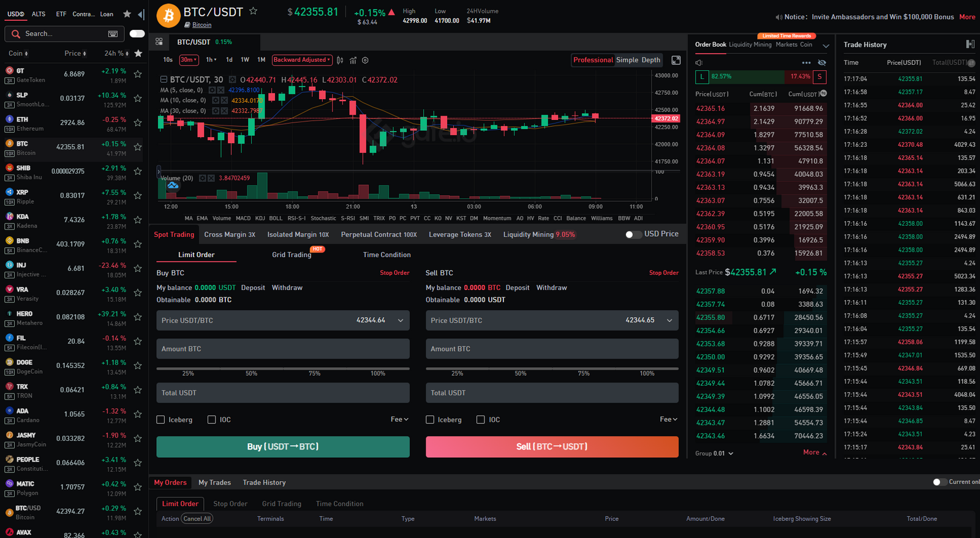Star the ETH Ethereum row
The height and width of the screenshot is (538, 980).
click(138, 122)
